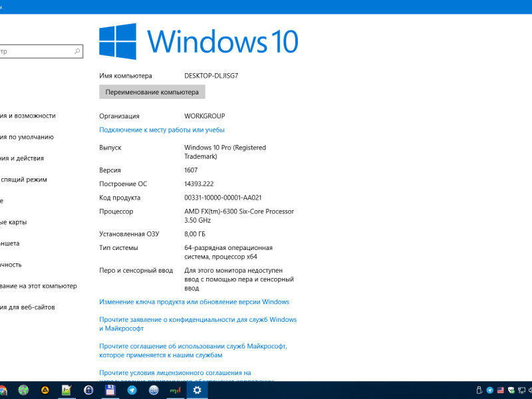Open 'Прочтите заявление о конфиденциальности' link

[198, 324]
